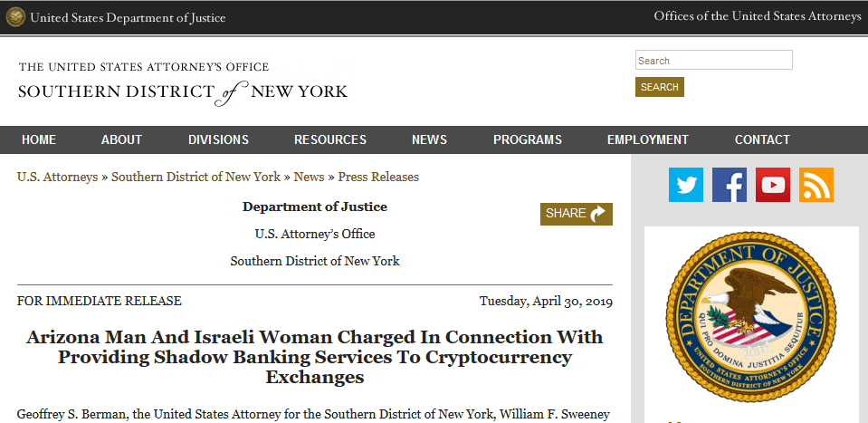Expand the Divisions menu
Screen dimensions: 868x423
coord(218,139)
